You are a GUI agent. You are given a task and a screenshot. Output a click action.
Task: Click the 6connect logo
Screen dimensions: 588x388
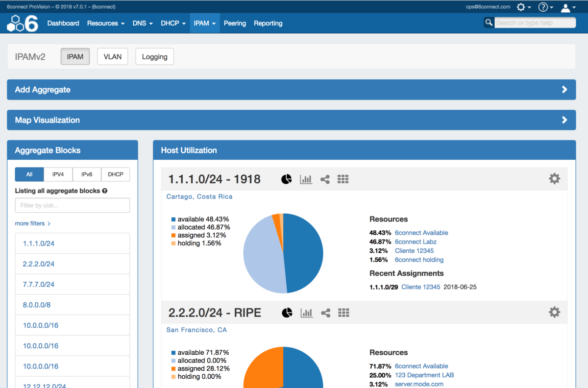(22, 23)
